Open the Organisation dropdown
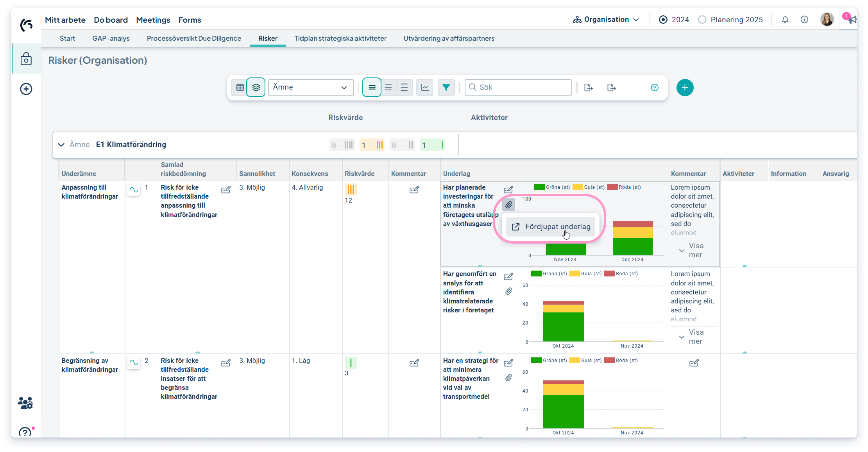This screenshot has width=868, height=452. click(606, 20)
